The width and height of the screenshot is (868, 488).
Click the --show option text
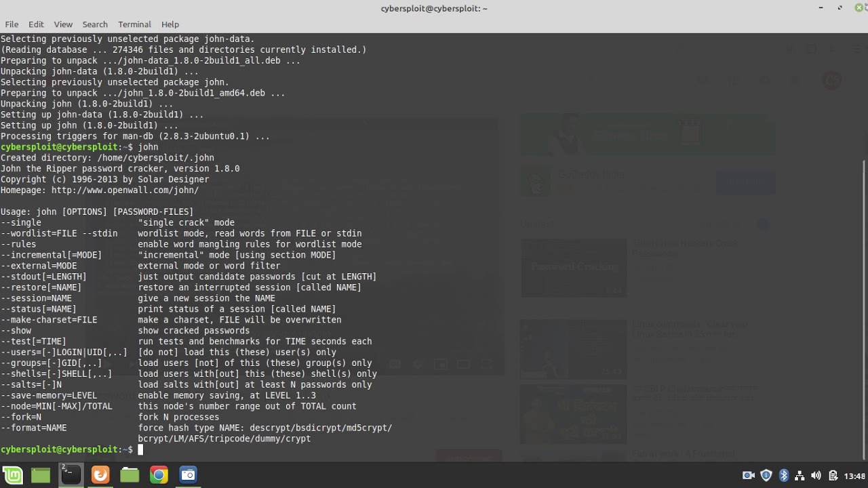click(16, 331)
